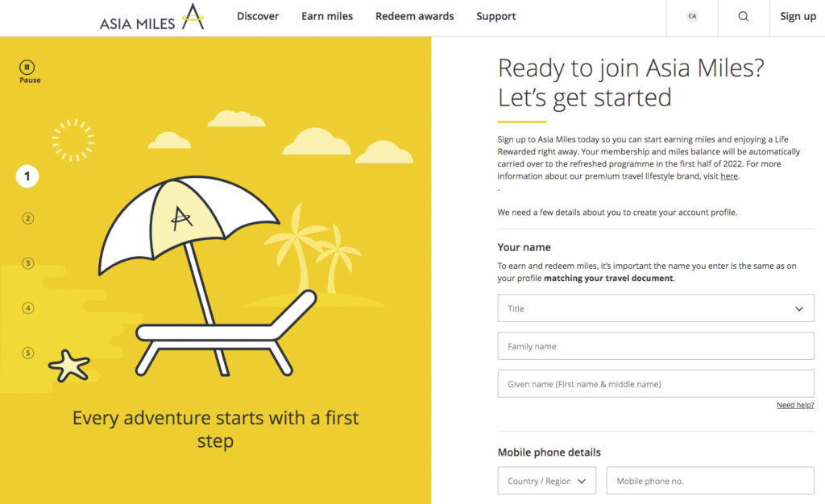Select carousel step 2
The height and width of the screenshot is (504, 825).
[x=28, y=218]
